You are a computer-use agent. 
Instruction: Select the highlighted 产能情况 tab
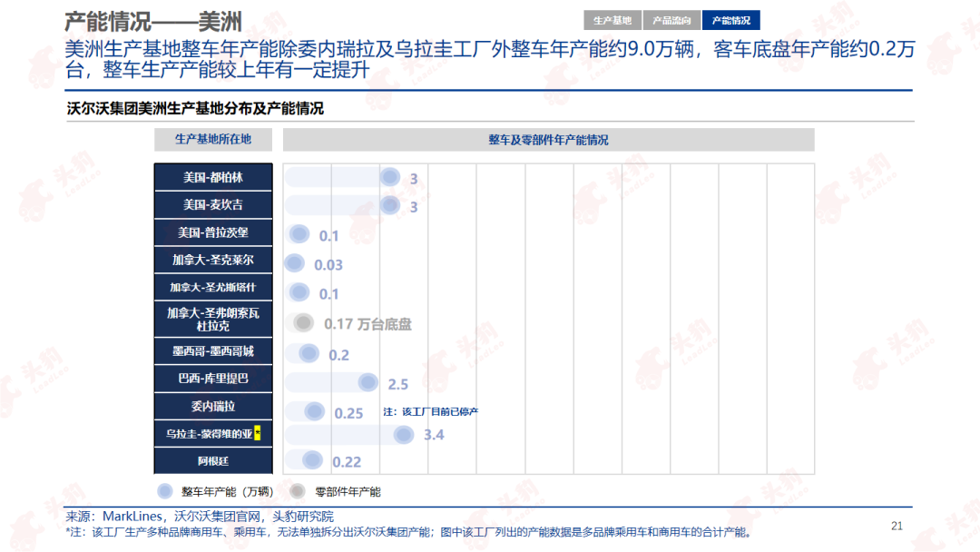tap(731, 20)
